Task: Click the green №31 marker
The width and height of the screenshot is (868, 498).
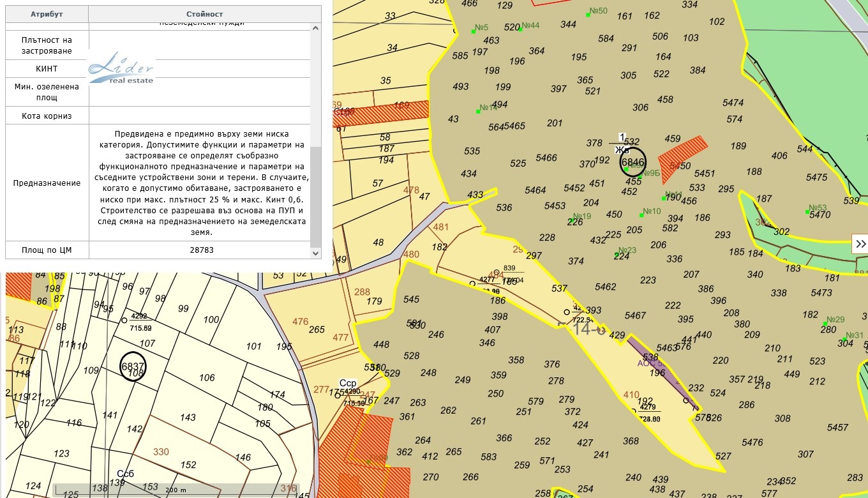Action: click(x=844, y=338)
